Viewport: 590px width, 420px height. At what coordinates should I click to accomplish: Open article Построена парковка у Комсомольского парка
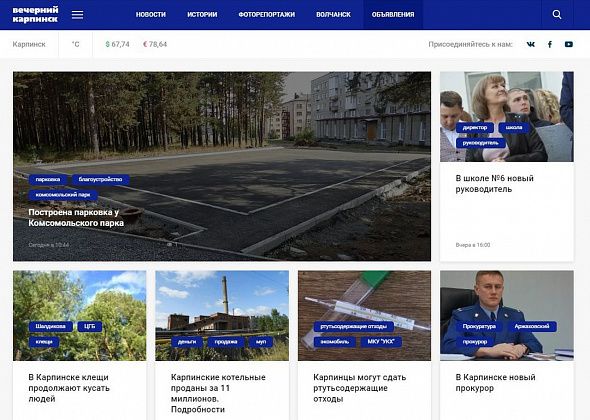[x=76, y=218]
